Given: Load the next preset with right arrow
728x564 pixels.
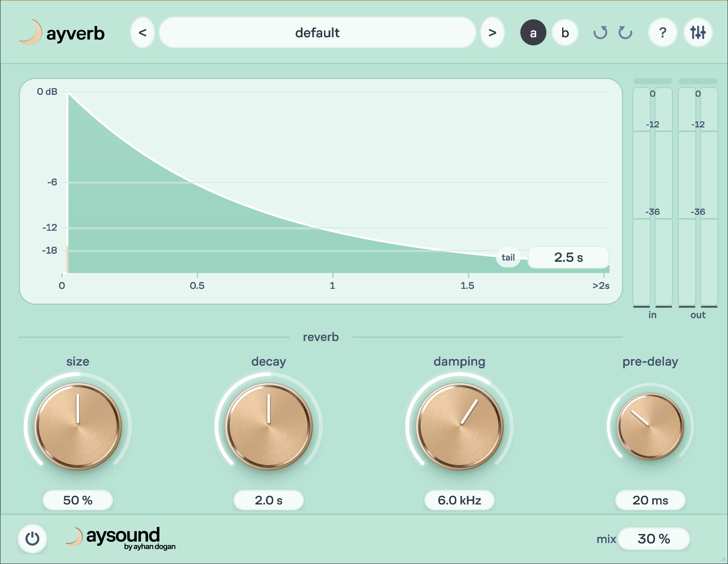Looking at the screenshot, I should coord(492,33).
